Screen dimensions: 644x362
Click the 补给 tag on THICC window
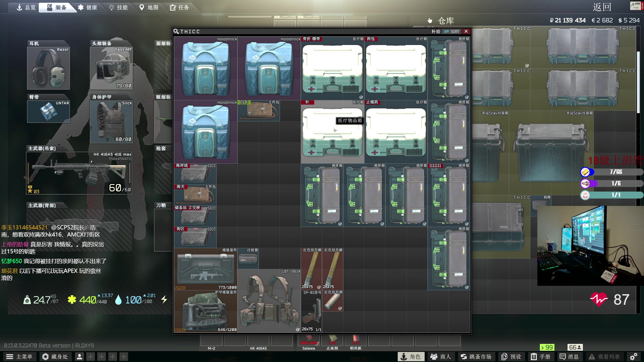coord(436,31)
